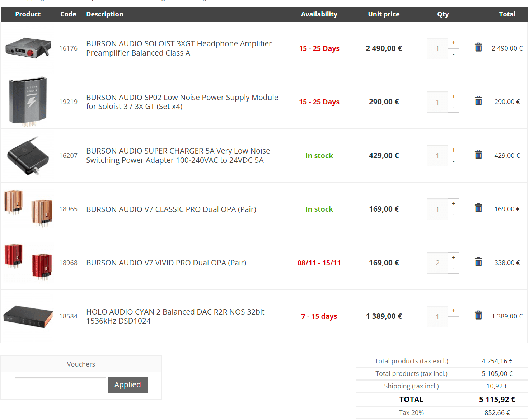This screenshot has width=529, height=420.
Task: Increase quantity of SP02 Power Supply Module
Action: pos(454,96)
